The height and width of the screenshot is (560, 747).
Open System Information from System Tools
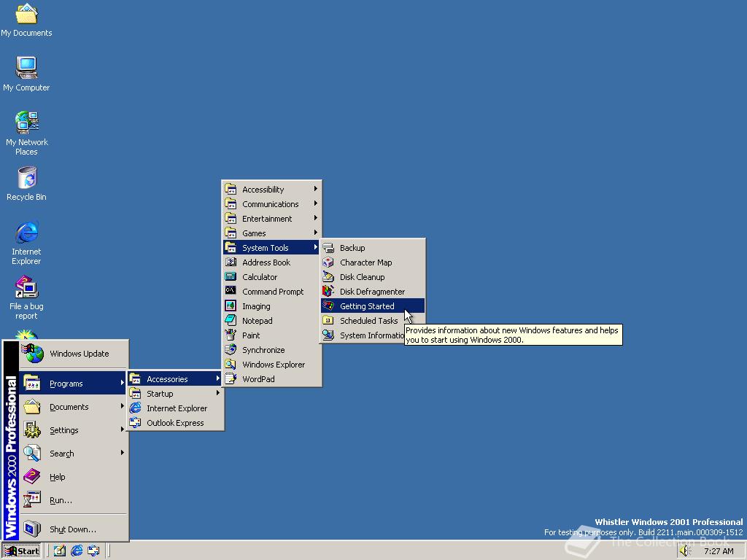tap(363, 335)
